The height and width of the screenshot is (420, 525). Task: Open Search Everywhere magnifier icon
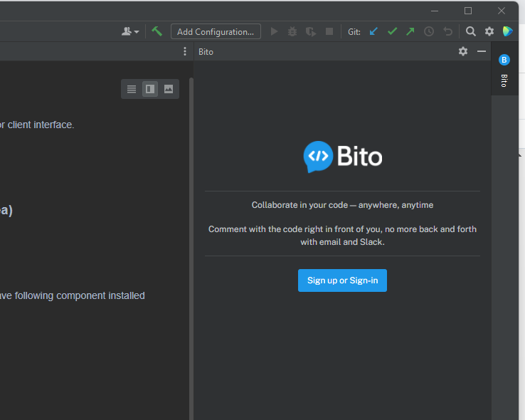tap(471, 31)
